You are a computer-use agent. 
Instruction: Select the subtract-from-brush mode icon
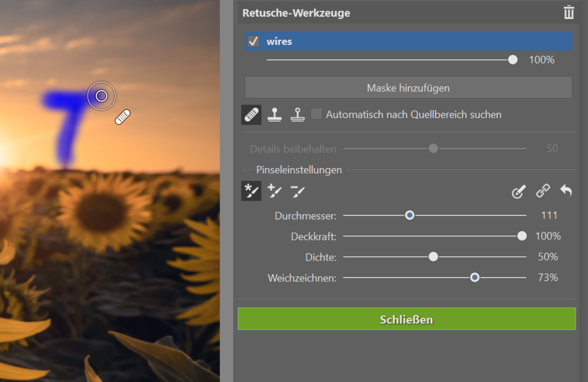pyautogui.click(x=298, y=191)
